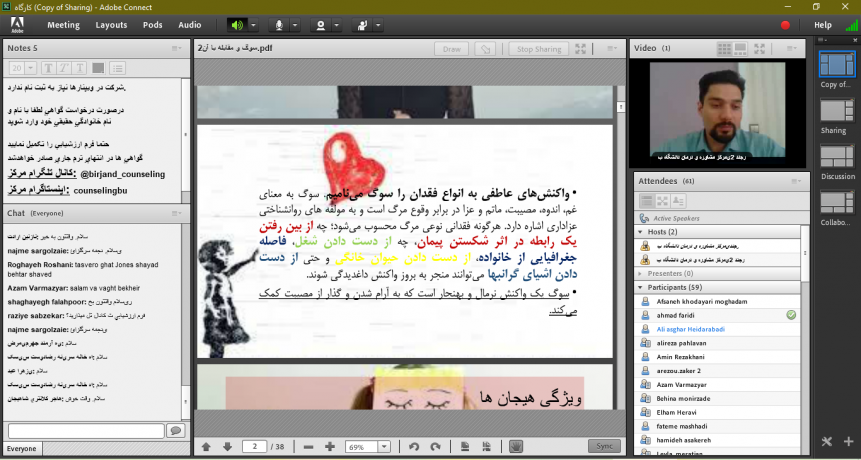The image size is (861, 460).
Task: Click the page number field
Action: tap(254, 446)
